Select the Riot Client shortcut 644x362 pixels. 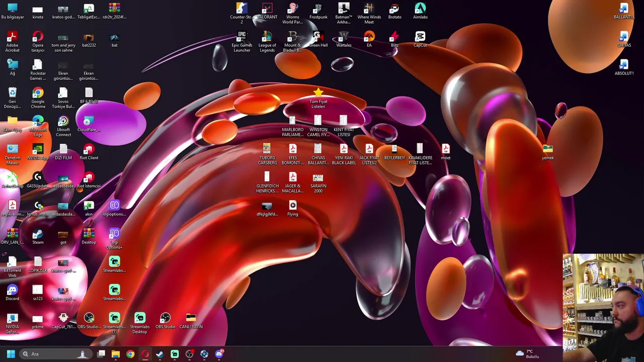click(89, 152)
